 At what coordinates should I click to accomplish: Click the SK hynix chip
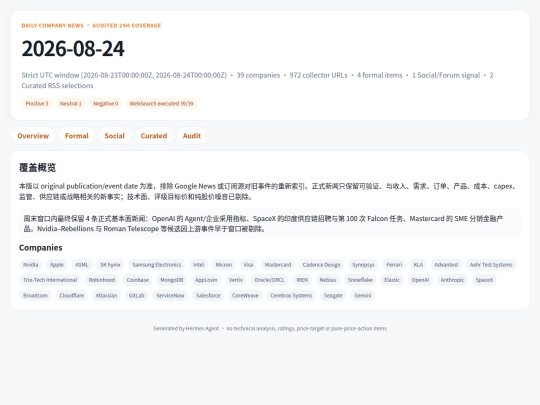110,265
